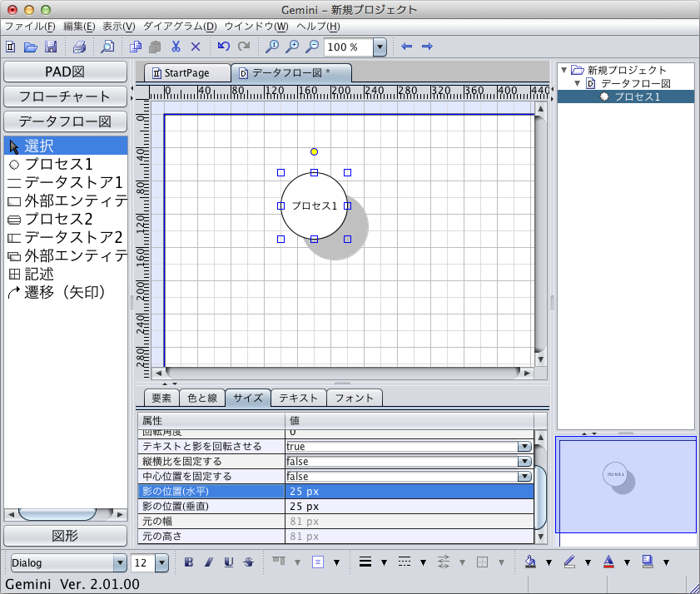Reset zoom to actual size icon

click(272, 47)
